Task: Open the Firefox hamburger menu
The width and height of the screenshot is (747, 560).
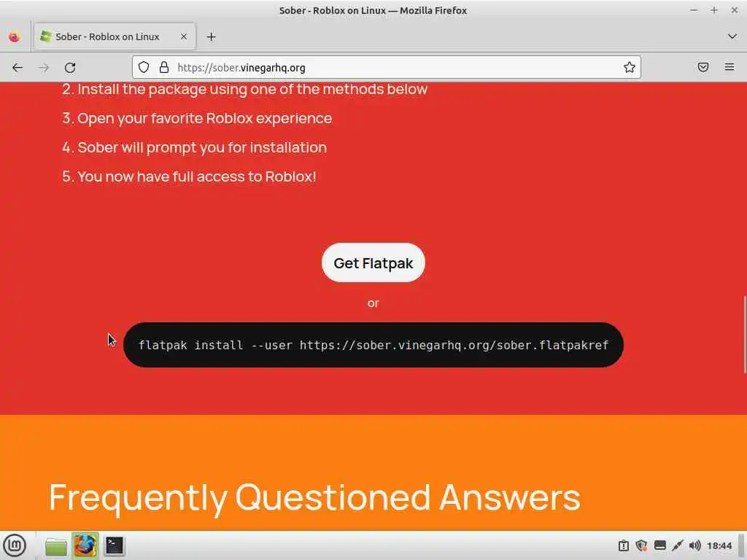Action: [x=729, y=67]
